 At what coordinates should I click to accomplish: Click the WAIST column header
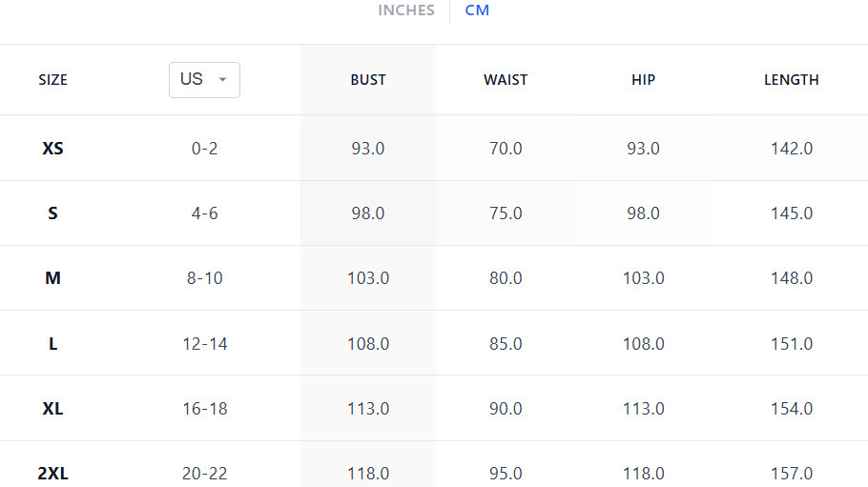point(506,80)
